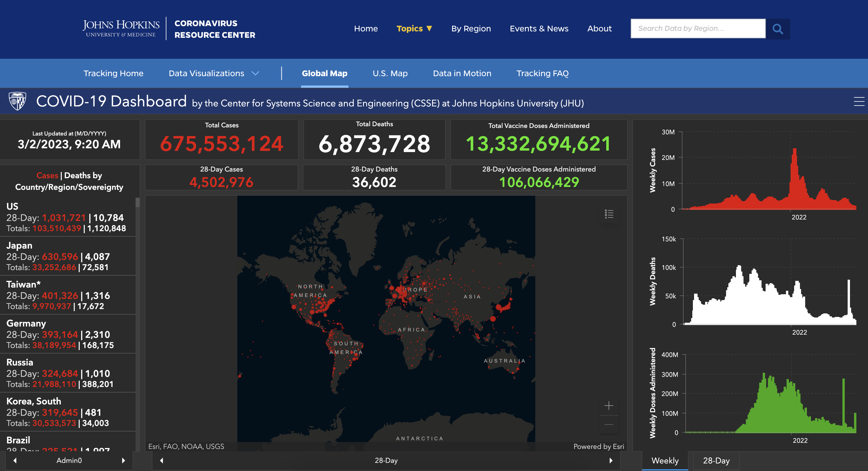Go back map view with left arrow
The height and width of the screenshot is (471, 868).
[x=162, y=460]
